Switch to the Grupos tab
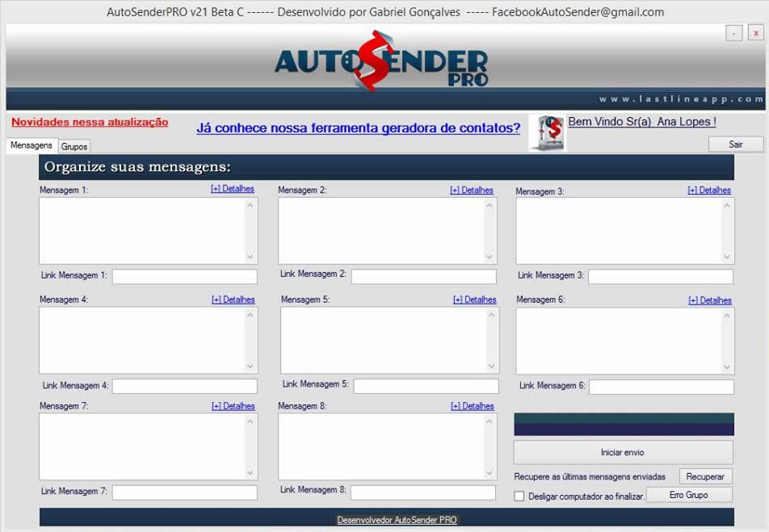This screenshot has width=769, height=532. click(74, 147)
